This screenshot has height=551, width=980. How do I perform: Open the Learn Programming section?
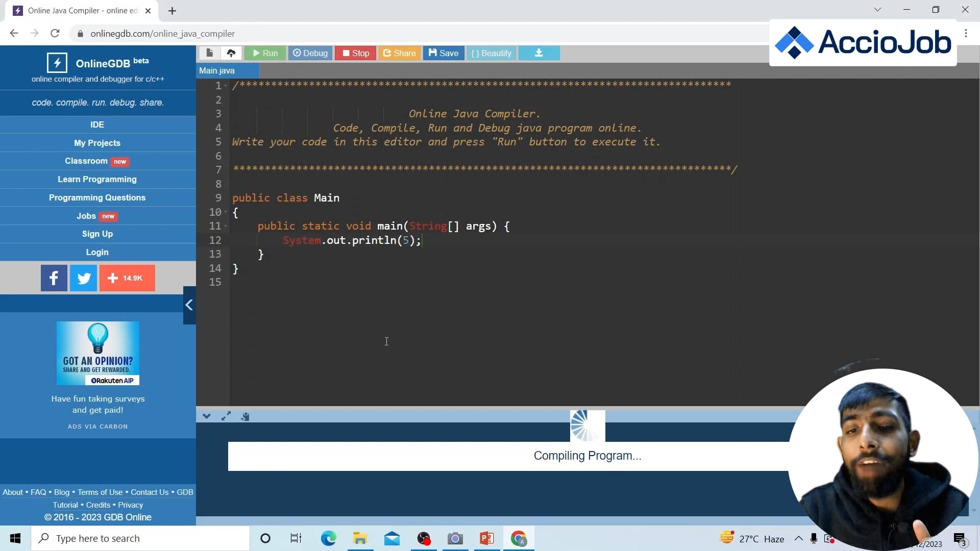click(97, 179)
